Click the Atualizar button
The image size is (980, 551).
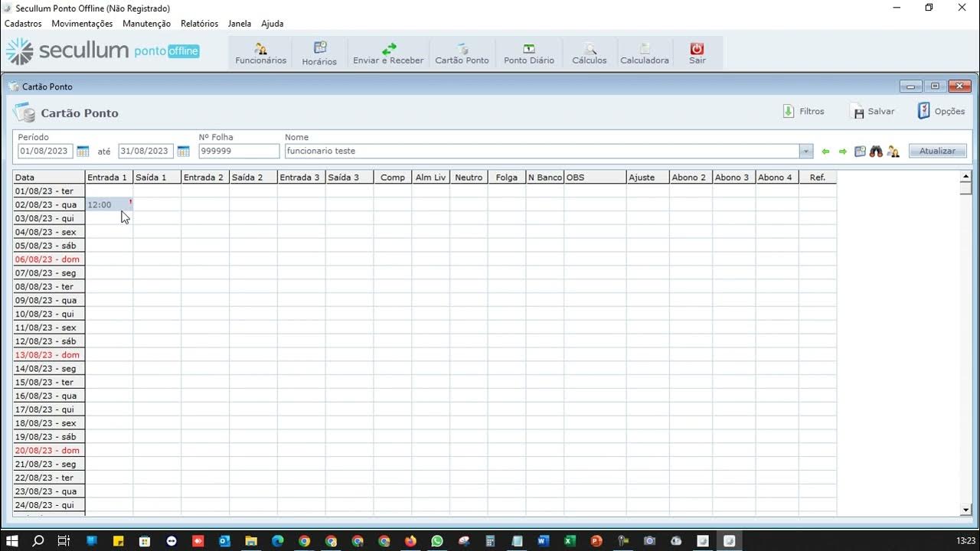pos(937,152)
